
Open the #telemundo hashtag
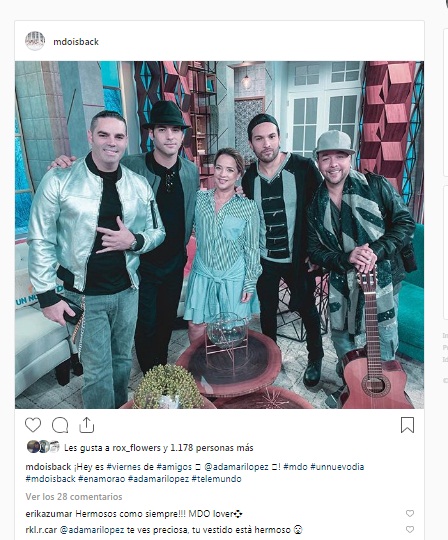point(216,479)
